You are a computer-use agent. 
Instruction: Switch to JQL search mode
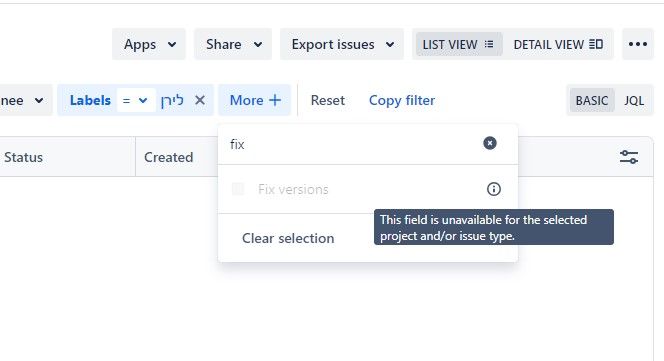(x=634, y=100)
